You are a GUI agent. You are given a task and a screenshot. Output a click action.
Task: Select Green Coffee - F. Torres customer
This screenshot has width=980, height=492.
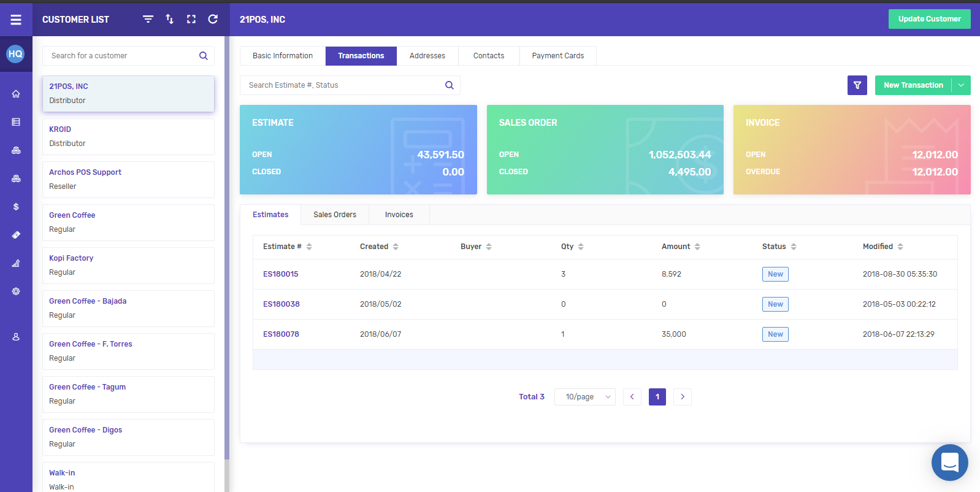click(x=128, y=352)
